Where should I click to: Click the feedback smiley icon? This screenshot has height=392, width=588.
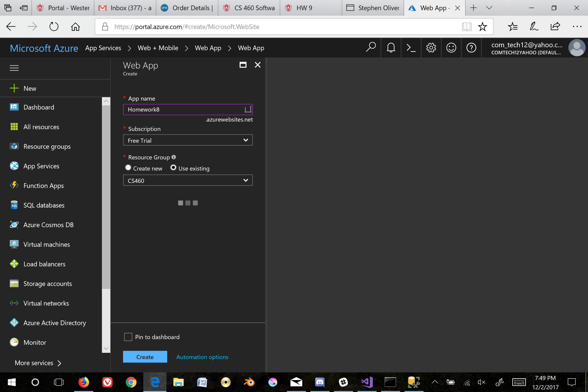(x=451, y=47)
